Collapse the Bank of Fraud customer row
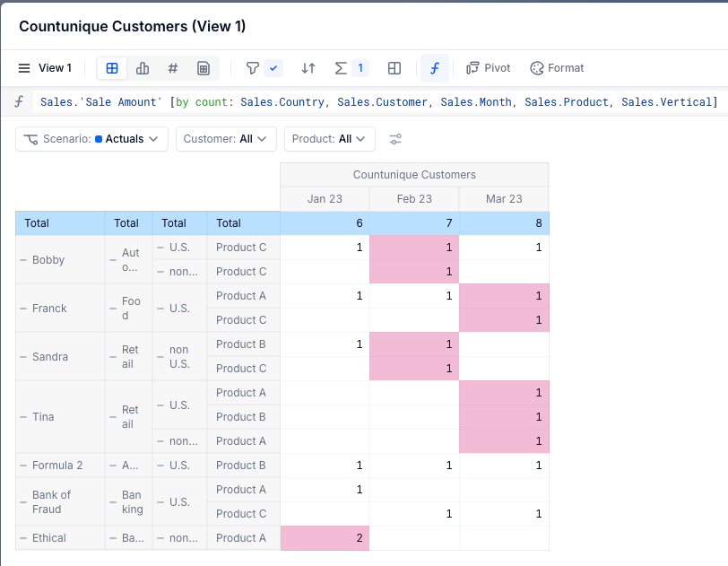Image resolution: width=728 pixels, height=566 pixels. pos(23,502)
